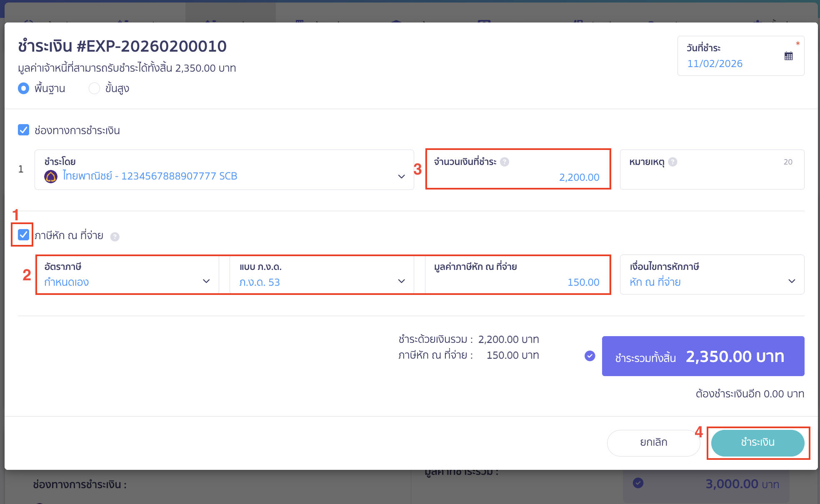Viewport: 820px width, 504px height.
Task: Click help icon beside หมายเหตุ
Action: [672, 162]
